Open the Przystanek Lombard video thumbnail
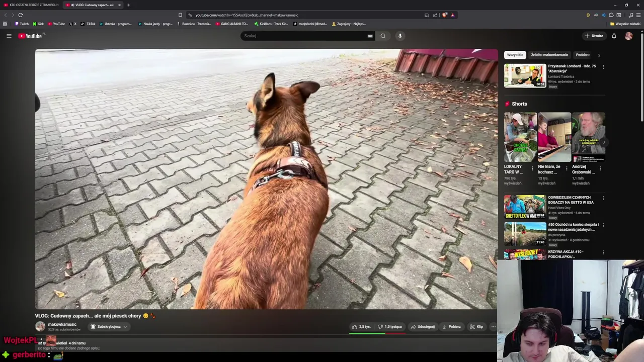 525,75
